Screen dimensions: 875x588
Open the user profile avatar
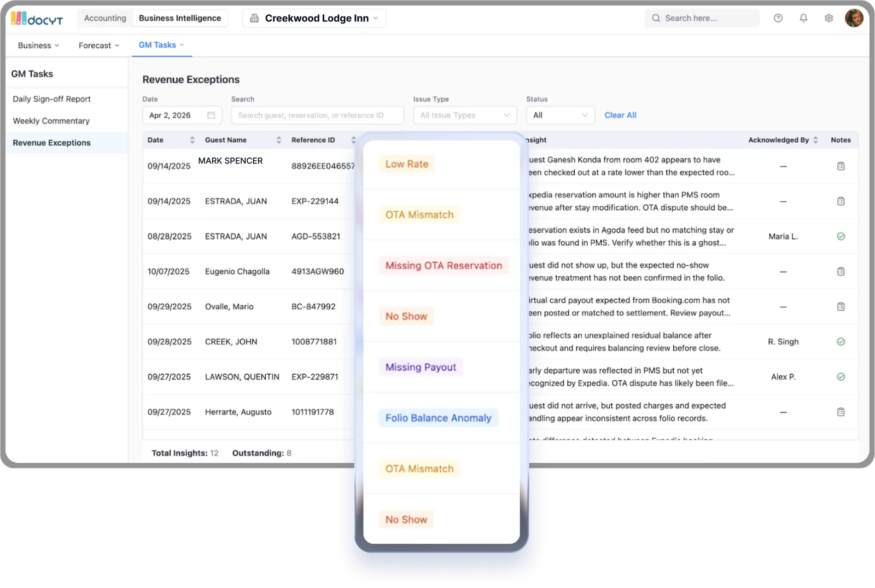coord(854,18)
